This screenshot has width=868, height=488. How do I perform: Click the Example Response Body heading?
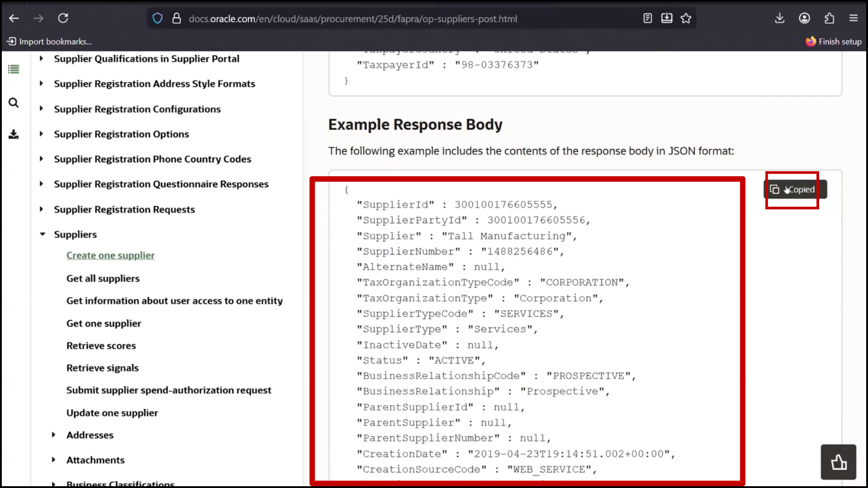(x=415, y=124)
